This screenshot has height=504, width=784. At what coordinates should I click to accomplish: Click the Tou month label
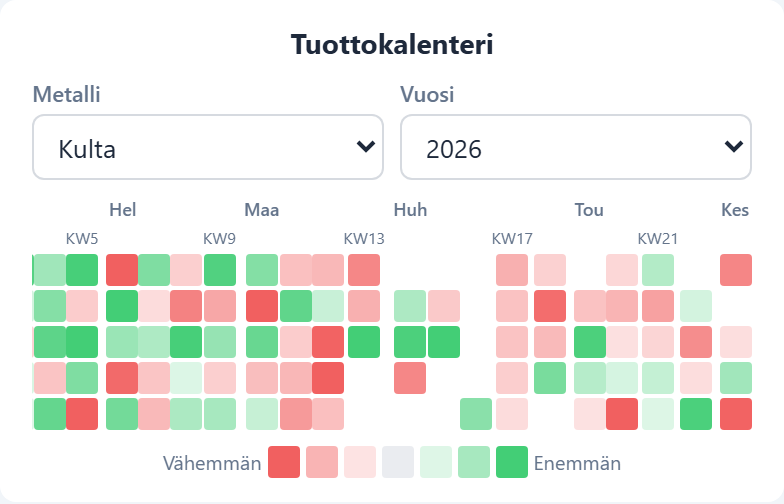[x=589, y=210]
